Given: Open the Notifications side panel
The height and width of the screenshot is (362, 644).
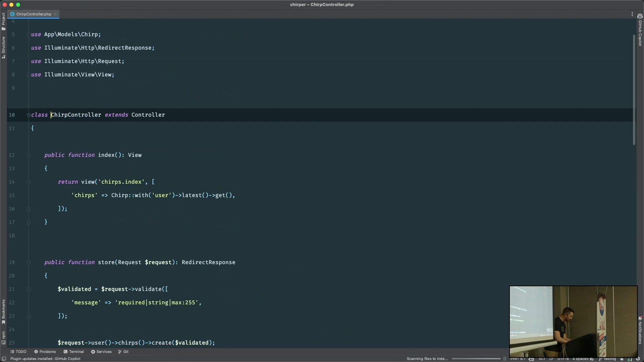Looking at the screenshot, I should pyautogui.click(x=640, y=330).
